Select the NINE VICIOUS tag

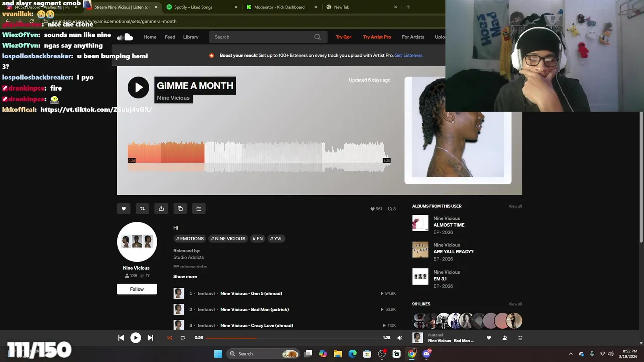228,239
